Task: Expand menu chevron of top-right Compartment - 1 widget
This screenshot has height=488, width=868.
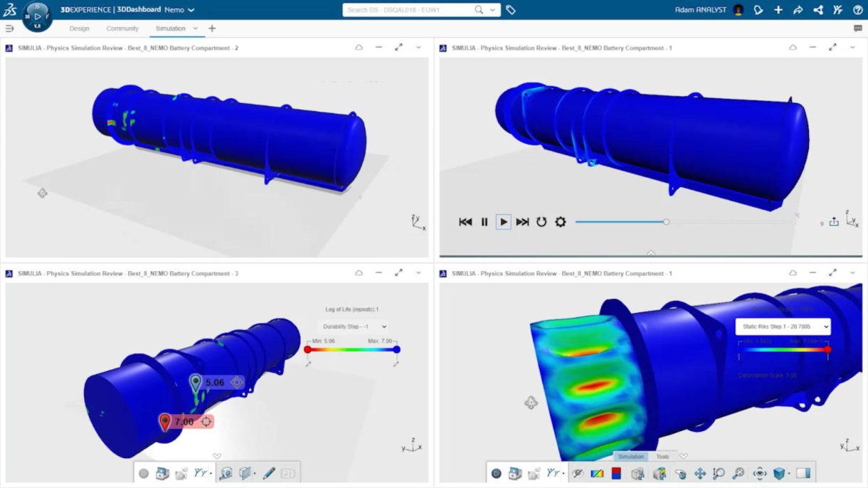Action: pos(852,48)
